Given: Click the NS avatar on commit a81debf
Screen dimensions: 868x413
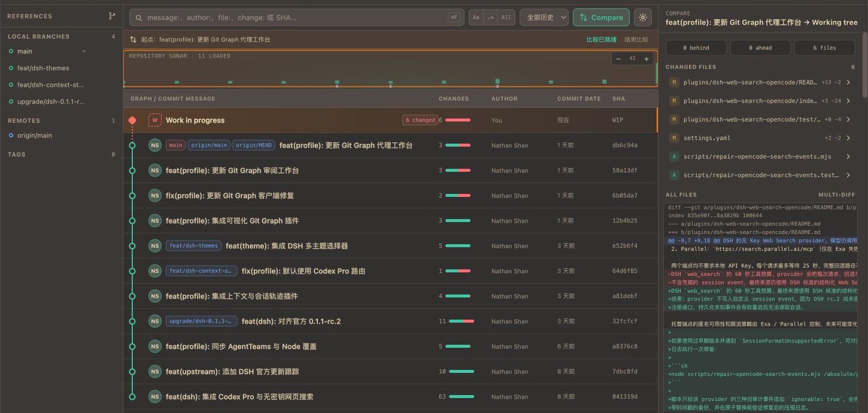Looking at the screenshot, I should 155,296.
